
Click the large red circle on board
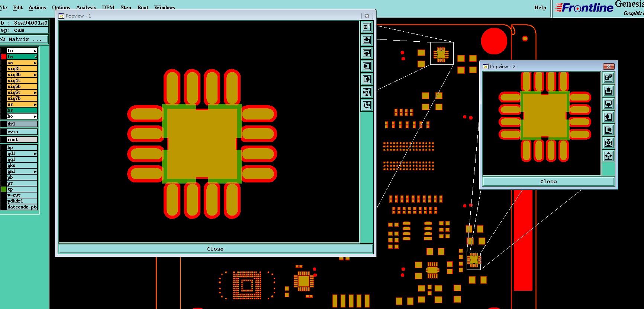tap(494, 41)
